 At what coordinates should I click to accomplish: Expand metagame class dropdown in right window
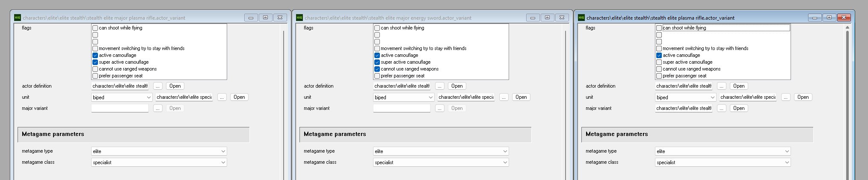723,162
